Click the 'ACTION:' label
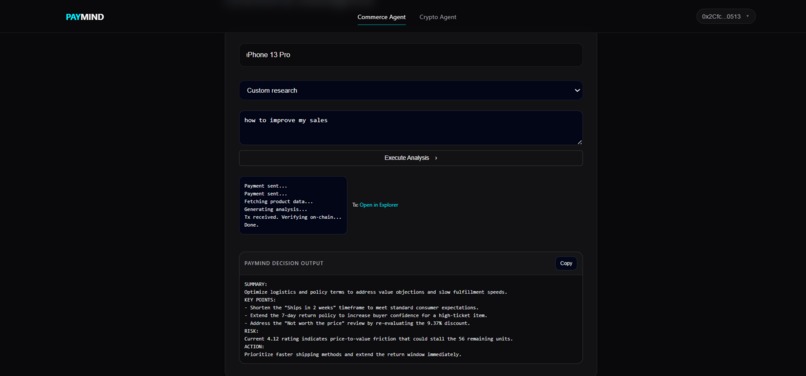The height and width of the screenshot is (376, 806). pyautogui.click(x=254, y=347)
